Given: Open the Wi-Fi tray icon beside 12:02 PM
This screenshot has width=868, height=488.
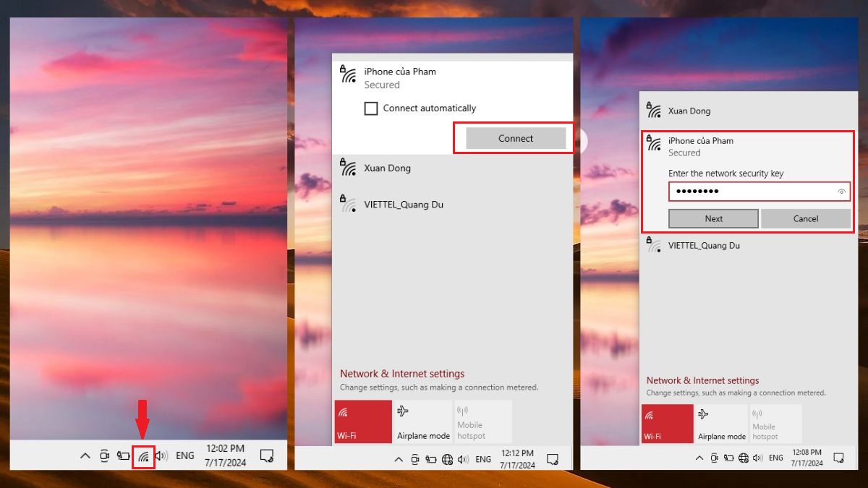Looking at the screenshot, I should pyautogui.click(x=143, y=456).
